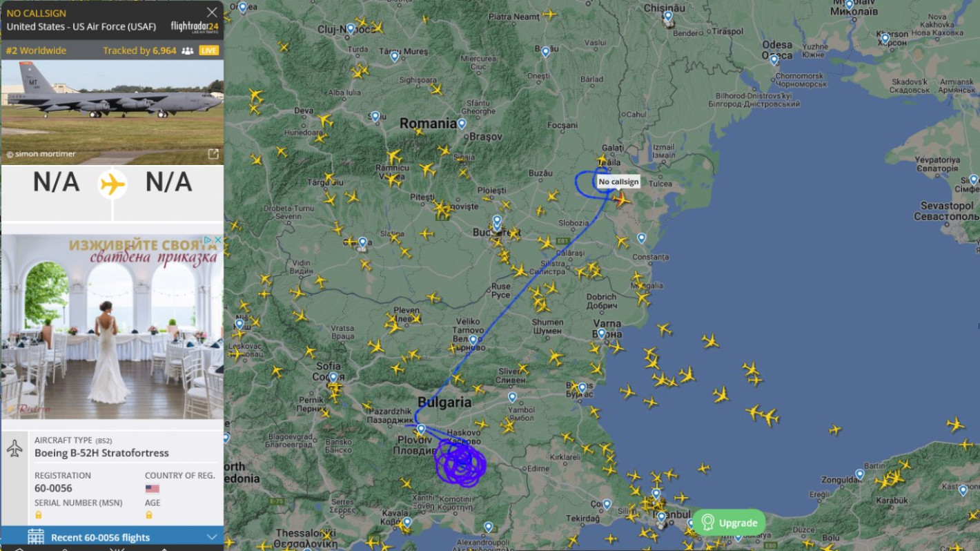Click the LIVE badge
Viewport: 980px width, 551px height.
pyautogui.click(x=209, y=50)
